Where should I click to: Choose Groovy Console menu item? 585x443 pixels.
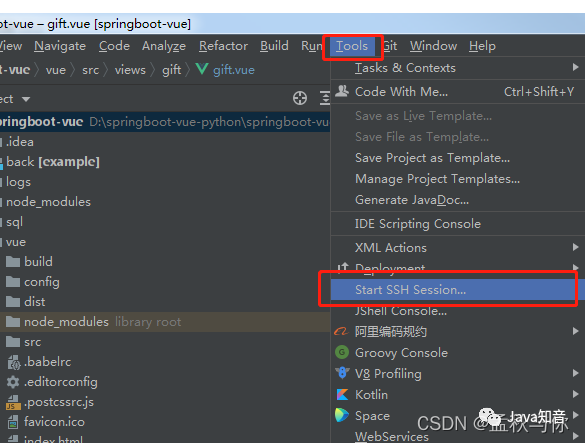[458, 352]
